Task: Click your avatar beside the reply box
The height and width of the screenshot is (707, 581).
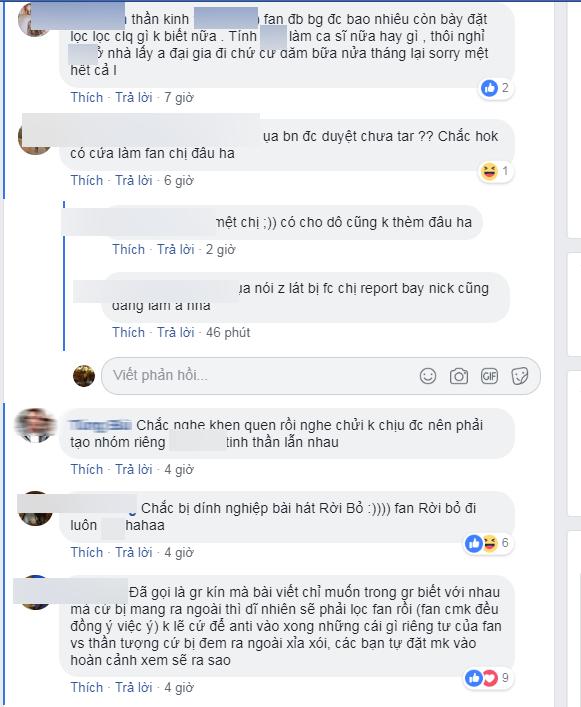Action: coord(84,376)
